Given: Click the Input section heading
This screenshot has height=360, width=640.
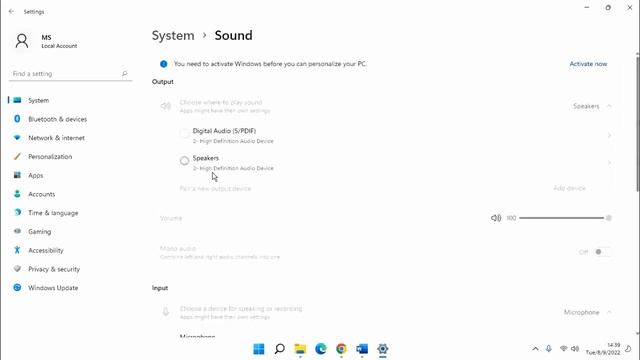Looking at the screenshot, I should point(160,288).
